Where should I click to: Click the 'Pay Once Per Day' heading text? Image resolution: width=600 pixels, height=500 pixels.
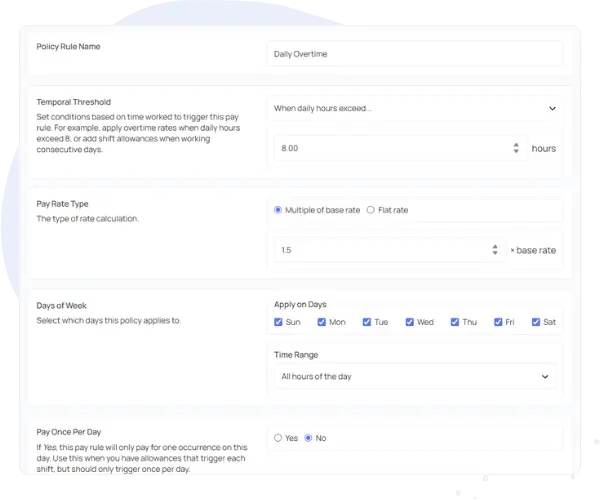tap(68, 432)
